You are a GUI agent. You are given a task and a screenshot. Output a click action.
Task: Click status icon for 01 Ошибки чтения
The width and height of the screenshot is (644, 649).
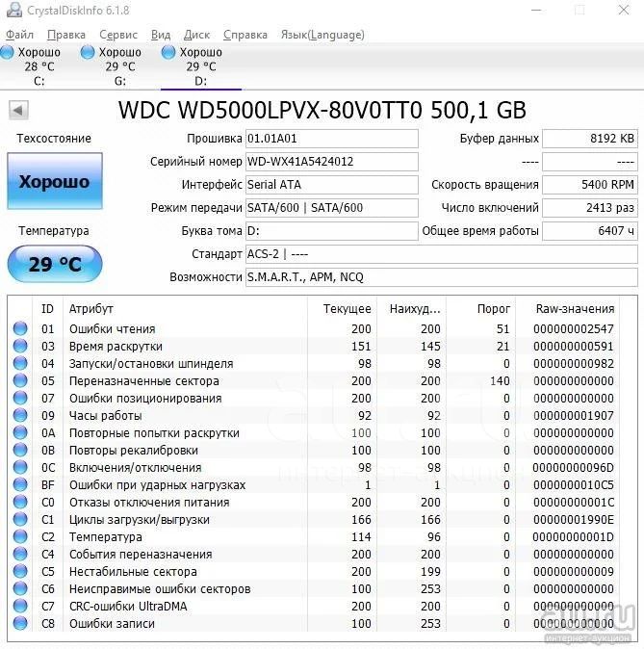tap(20, 328)
